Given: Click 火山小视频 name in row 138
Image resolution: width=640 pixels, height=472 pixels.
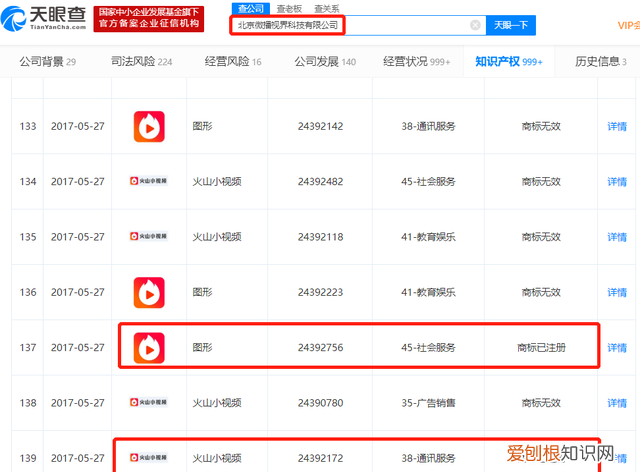Looking at the screenshot, I should click(217, 403).
